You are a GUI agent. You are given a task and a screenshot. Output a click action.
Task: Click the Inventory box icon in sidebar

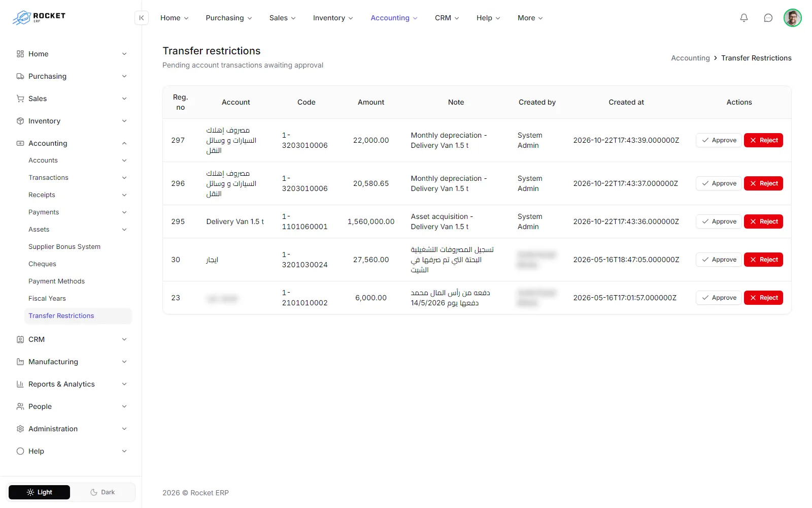(x=20, y=121)
